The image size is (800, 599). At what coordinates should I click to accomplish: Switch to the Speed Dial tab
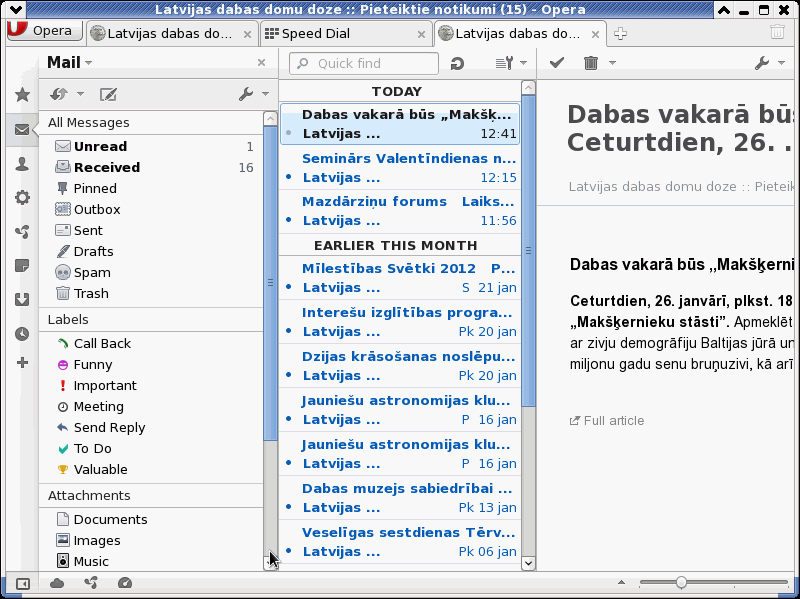pyautogui.click(x=345, y=34)
